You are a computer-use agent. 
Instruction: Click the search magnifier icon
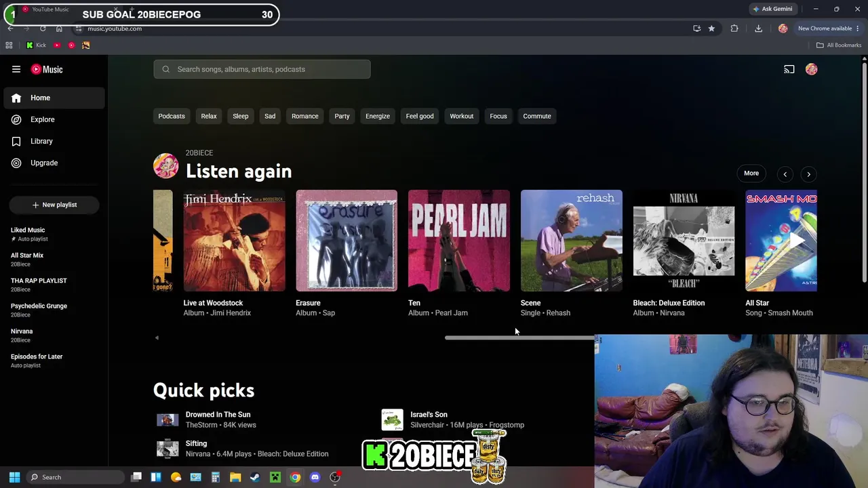click(166, 69)
